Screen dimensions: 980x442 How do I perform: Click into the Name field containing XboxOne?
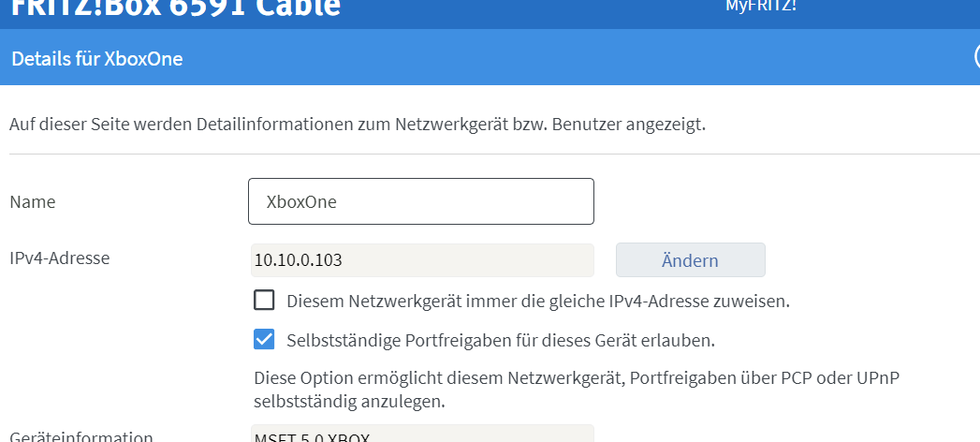(x=420, y=201)
